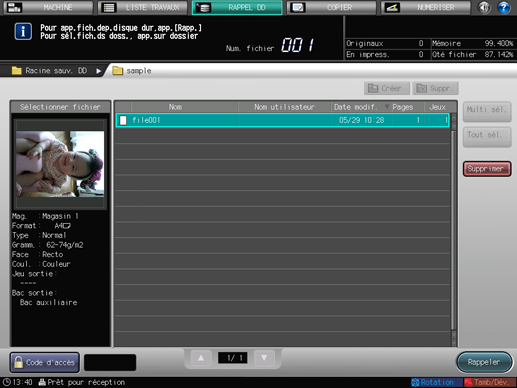
Task: Select the file001 row
Action: (x=283, y=120)
